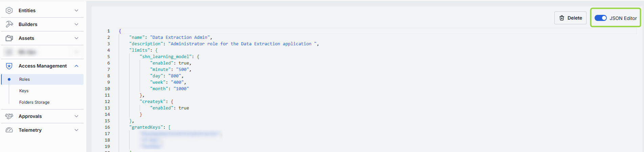Click the Access Management shield icon
The image size is (644, 152).
tap(9, 66)
